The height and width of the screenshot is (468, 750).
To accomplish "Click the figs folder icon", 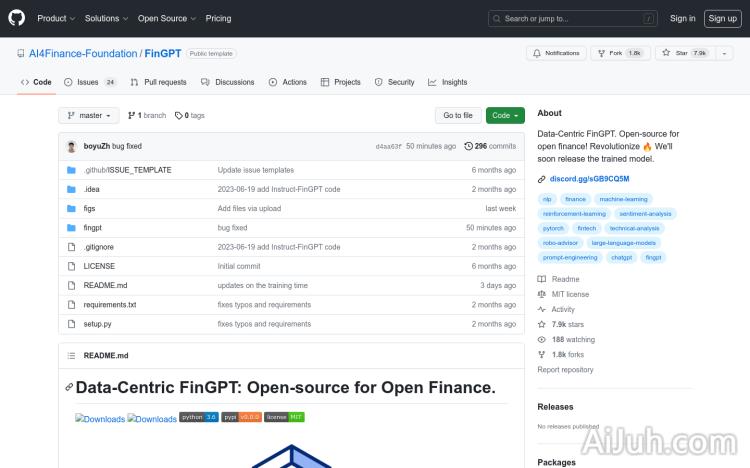I will click(x=71, y=208).
